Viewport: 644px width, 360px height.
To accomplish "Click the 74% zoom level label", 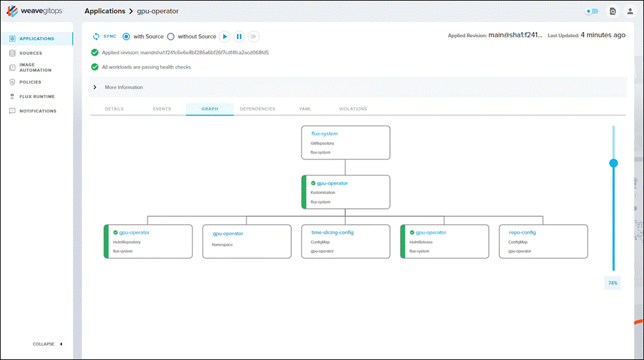I will click(x=613, y=283).
